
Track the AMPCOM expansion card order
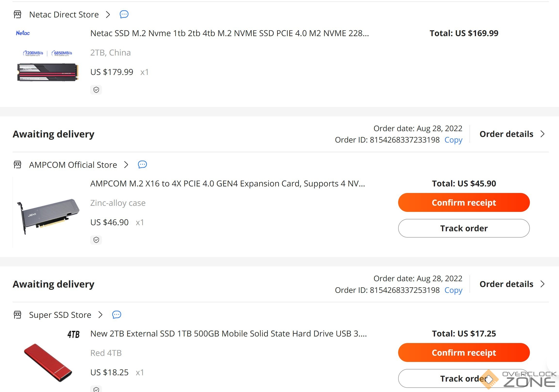click(x=464, y=228)
